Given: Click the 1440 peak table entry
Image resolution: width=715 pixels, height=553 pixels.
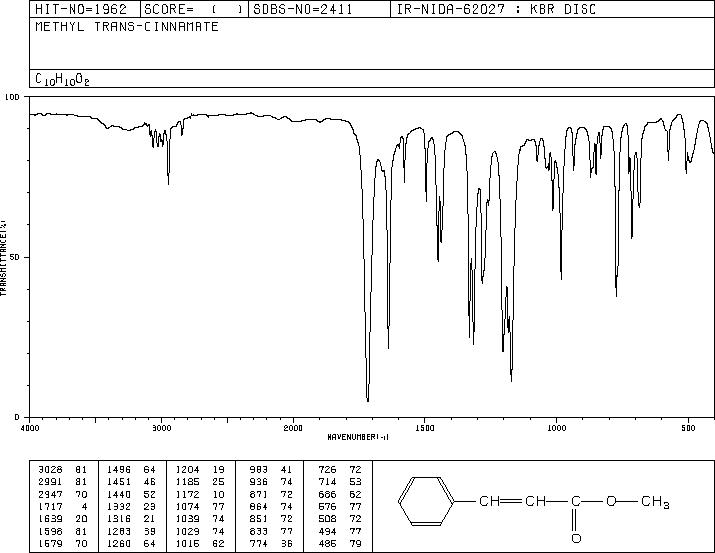Looking at the screenshot, I should (131, 494).
